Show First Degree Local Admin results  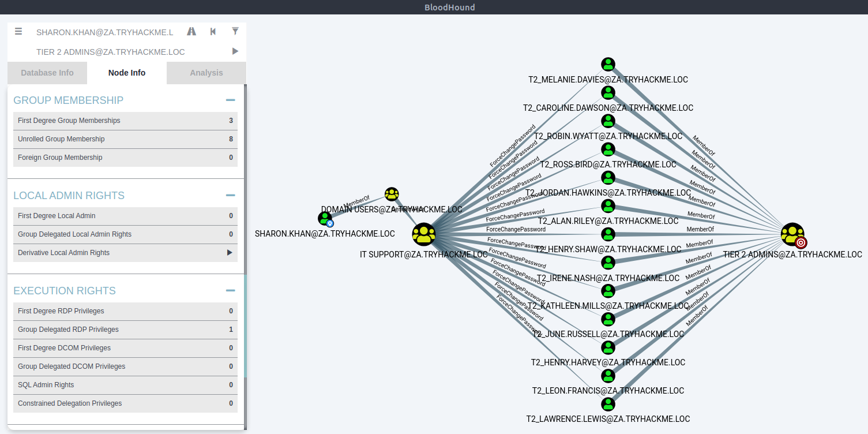125,216
